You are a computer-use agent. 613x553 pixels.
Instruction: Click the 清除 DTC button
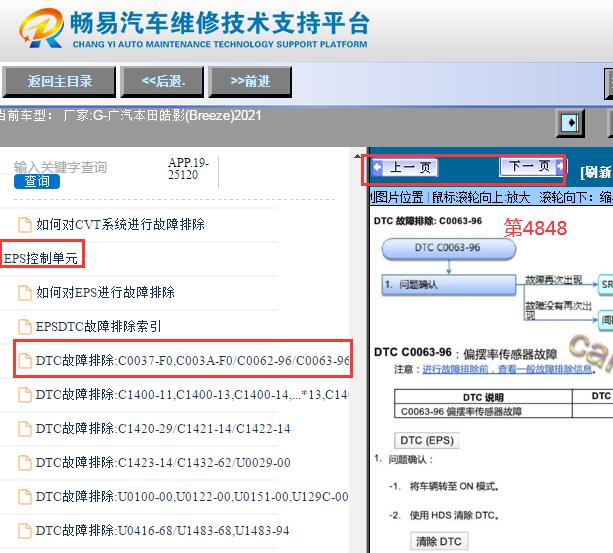pos(439,542)
